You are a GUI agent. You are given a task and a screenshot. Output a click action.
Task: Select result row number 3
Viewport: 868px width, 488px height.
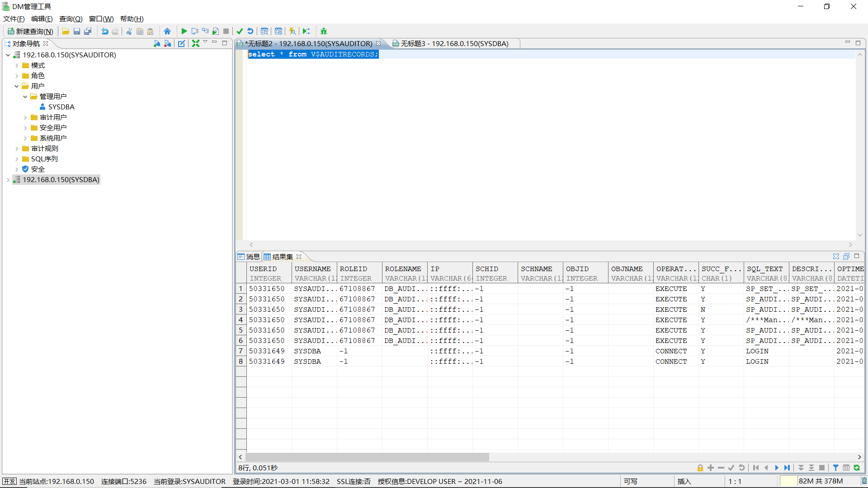(241, 310)
